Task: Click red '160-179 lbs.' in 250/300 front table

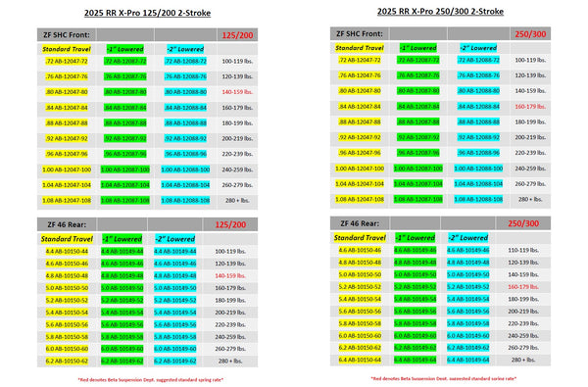Action: (x=530, y=107)
